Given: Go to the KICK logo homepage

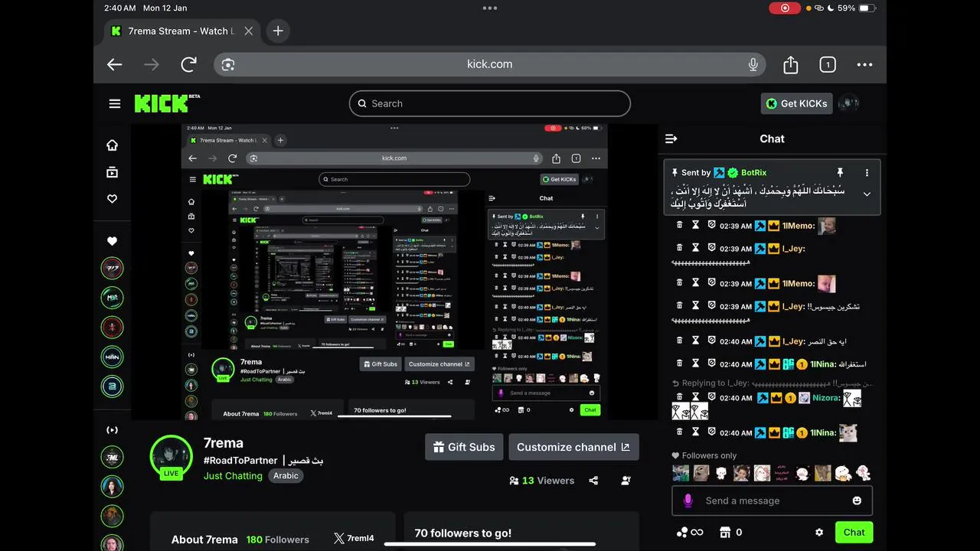Looking at the screenshot, I should [x=167, y=103].
